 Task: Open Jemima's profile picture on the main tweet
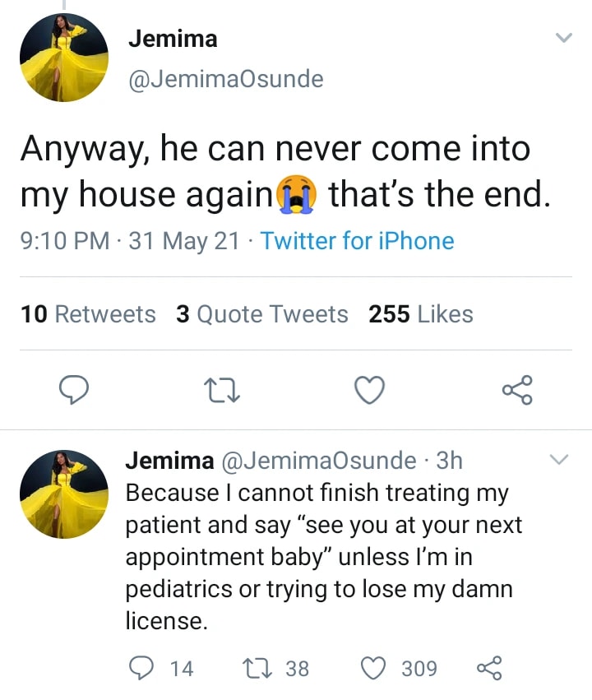[64, 58]
